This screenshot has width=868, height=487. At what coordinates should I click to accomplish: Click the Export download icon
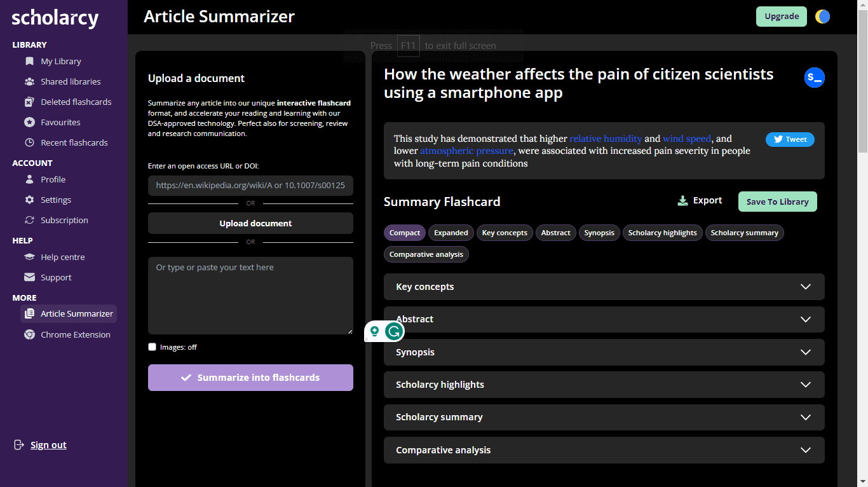tap(682, 201)
